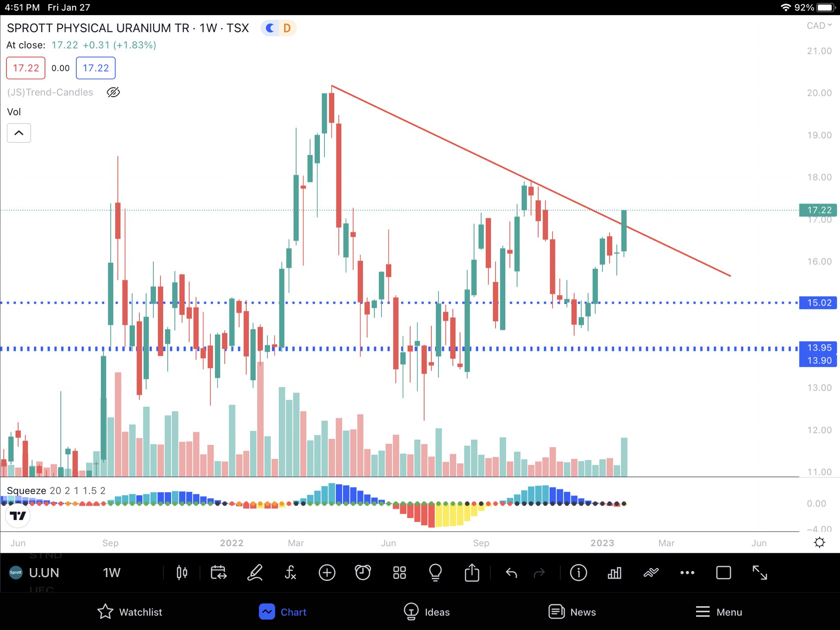The width and height of the screenshot is (840, 630).
Task: Undo the last chart action
Action: (511, 573)
